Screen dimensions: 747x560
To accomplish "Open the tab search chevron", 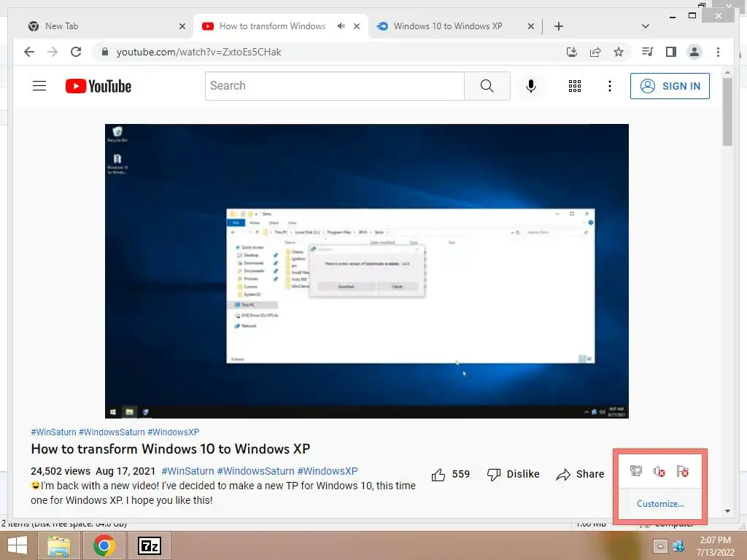I will [646, 26].
